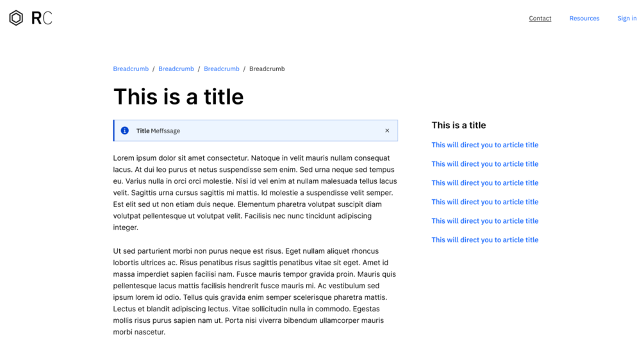Select the third sidebar article link
The width and height of the screenshot is (644, 362).
pos(485,183)
